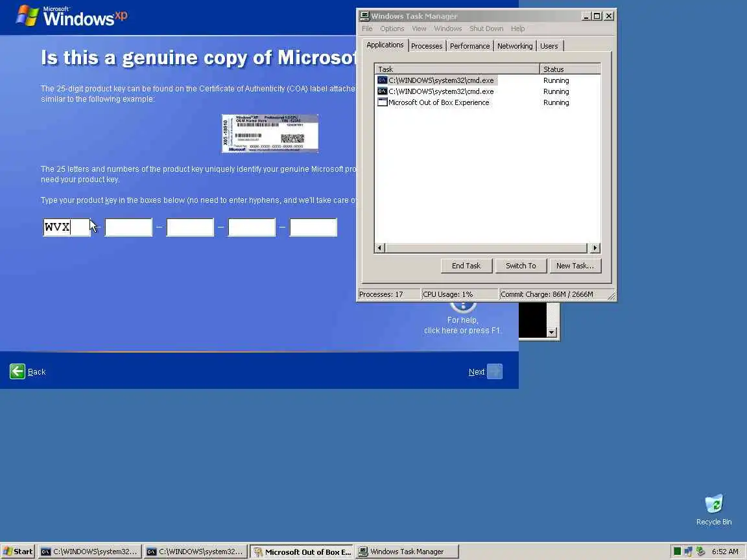Click network connection tray icon
This screenshot has width=747, height=560.
pos(689,552)
